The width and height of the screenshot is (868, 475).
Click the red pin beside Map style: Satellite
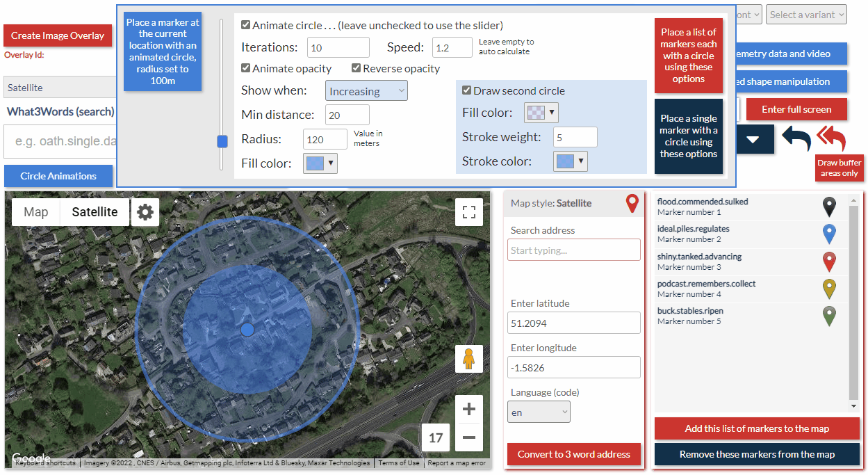(x=631, y=203)
